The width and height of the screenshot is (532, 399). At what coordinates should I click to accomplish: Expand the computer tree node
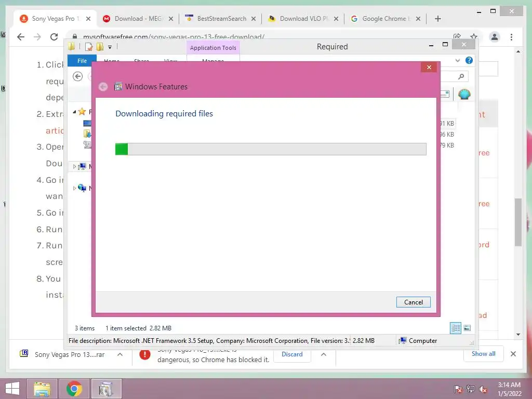point(74,167)
